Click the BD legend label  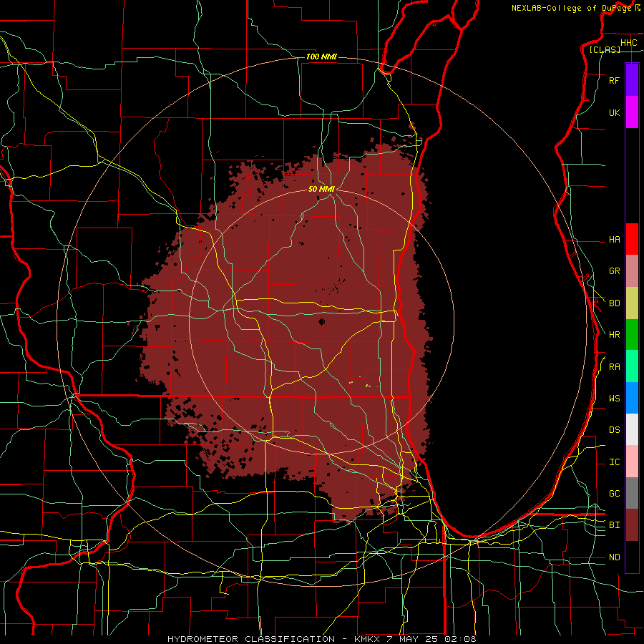pos(614,303)
